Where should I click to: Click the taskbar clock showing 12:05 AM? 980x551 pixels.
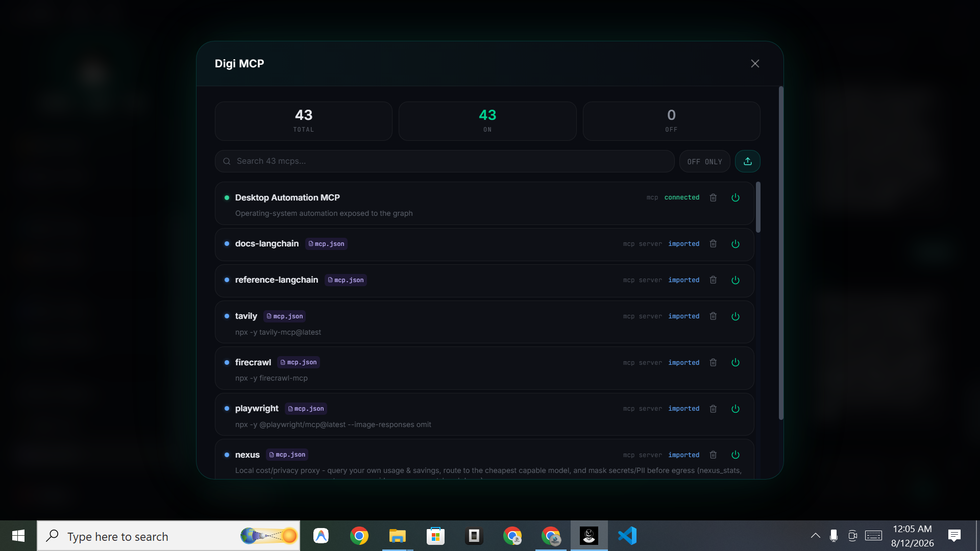point(913,536)
